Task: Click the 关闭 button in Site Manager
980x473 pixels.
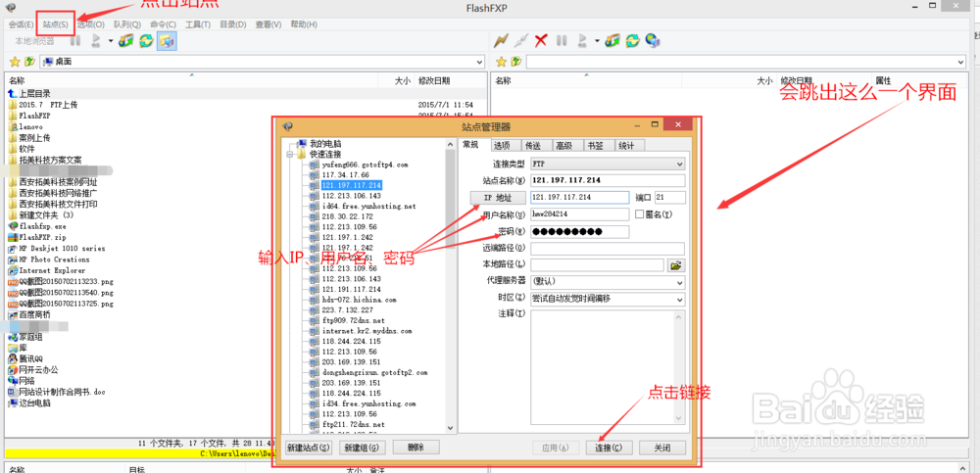Action: 662,448
